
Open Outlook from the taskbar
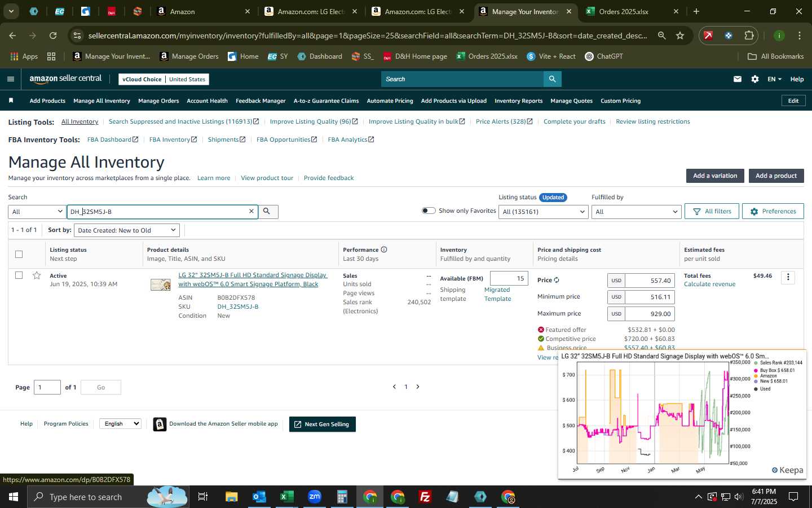point(259,497)
